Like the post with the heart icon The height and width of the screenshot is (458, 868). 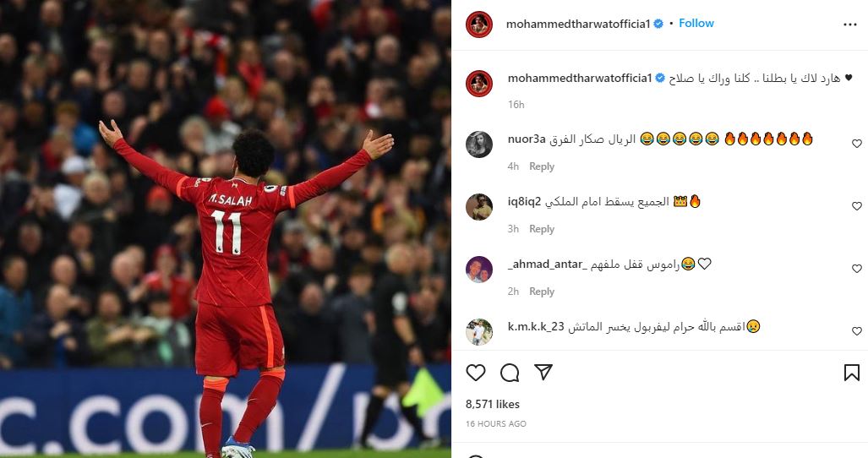(x=476, y=373)
